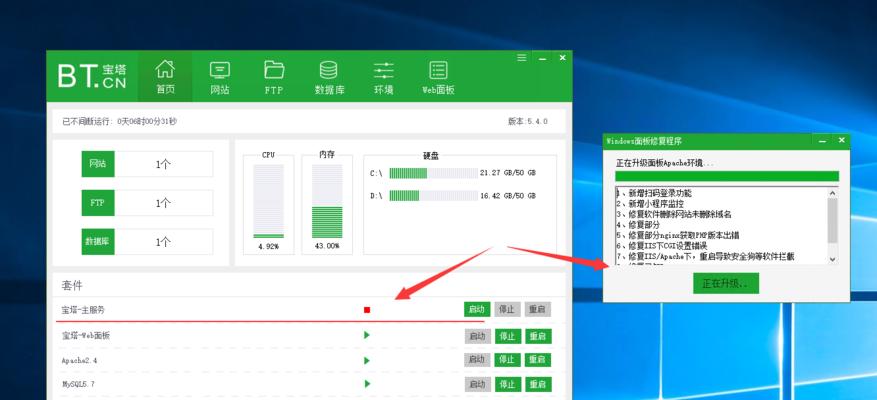877x400 pixels.
Task: Click the 内存 memory usage gauge
Action: pos(327,201)
